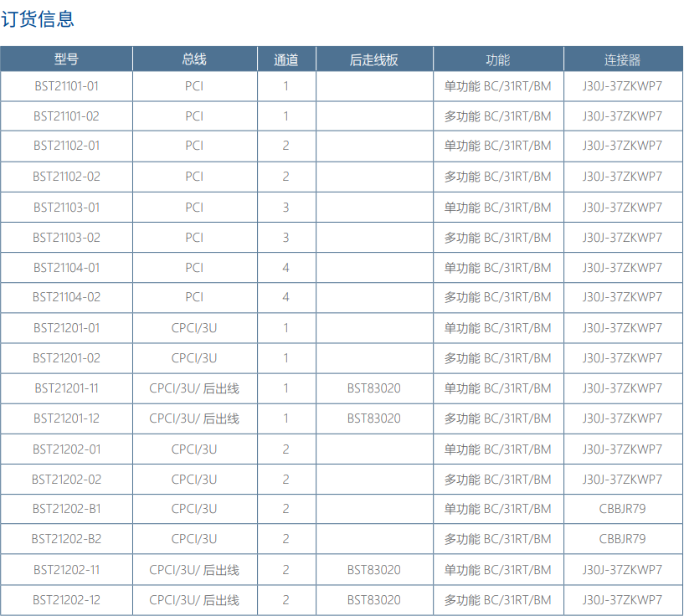Screen dimensions: 684x616
Task: Select model cell BST21103-02
Action: (x=66, y=238)
